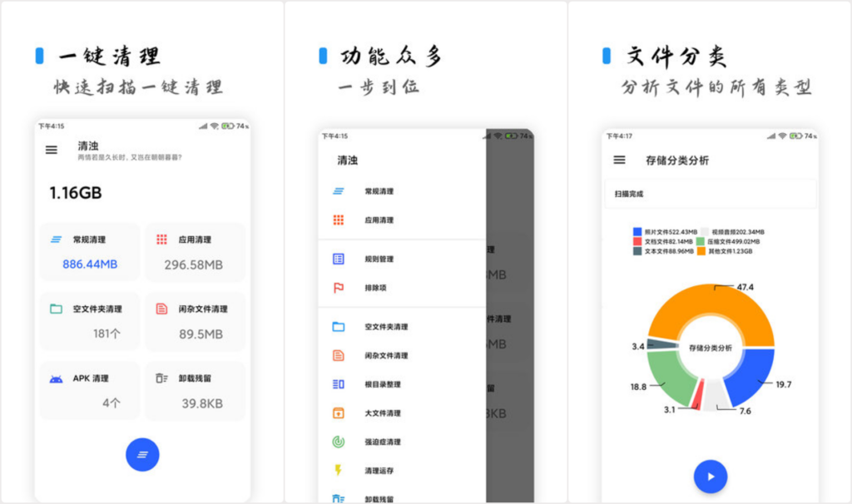Open the 应用清理 card showing 296.58MB
Viewport: 852px width, 504px height.
(195, 252)
